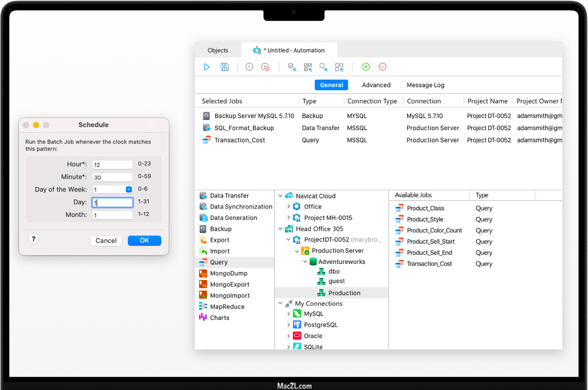Collapse the Adventureworks database node
This screenshot has width=588, height=390.
(x=305, y=262)
